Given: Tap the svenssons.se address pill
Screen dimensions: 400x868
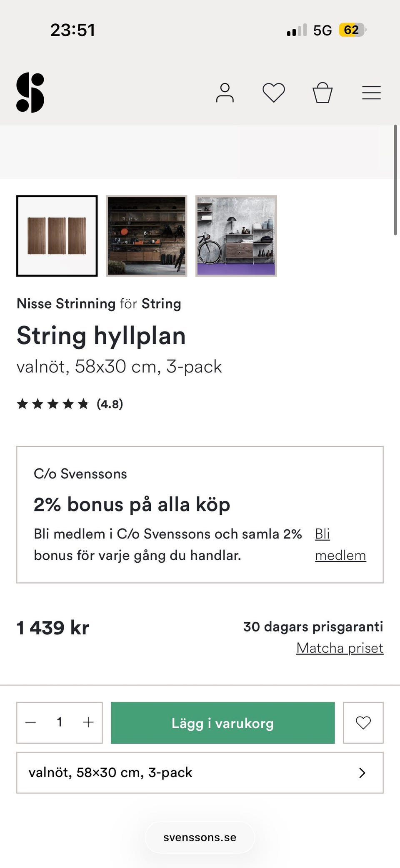Looking at the screenshot, I should point(200,838).
